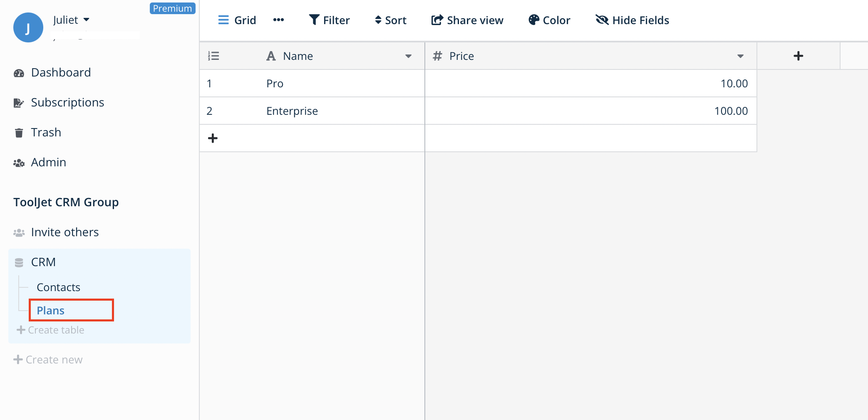Click the CRM database icon

point(19,263)
